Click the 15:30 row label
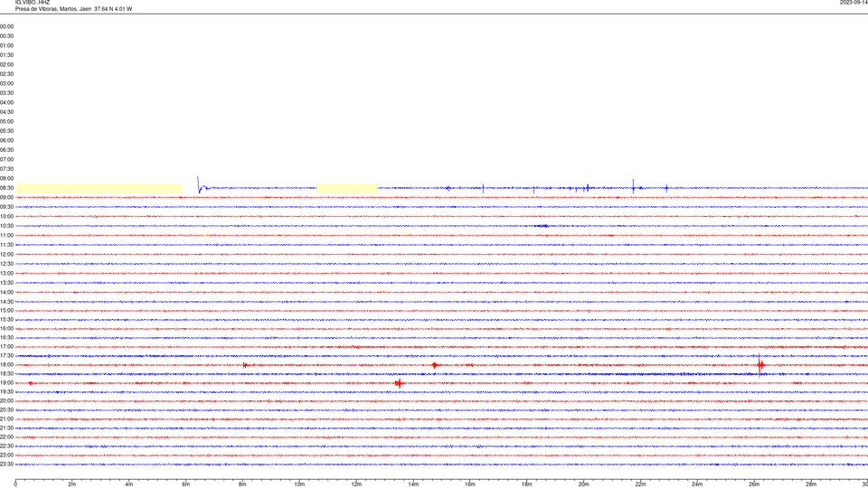Screen dimensions: 868x488 click(x=6, y=320)
